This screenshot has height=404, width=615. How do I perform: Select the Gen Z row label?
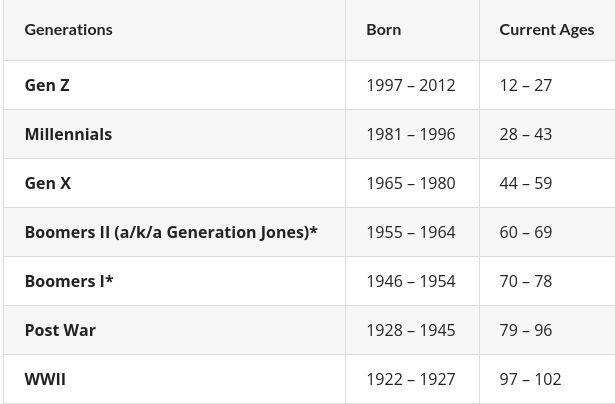(47, 85)
